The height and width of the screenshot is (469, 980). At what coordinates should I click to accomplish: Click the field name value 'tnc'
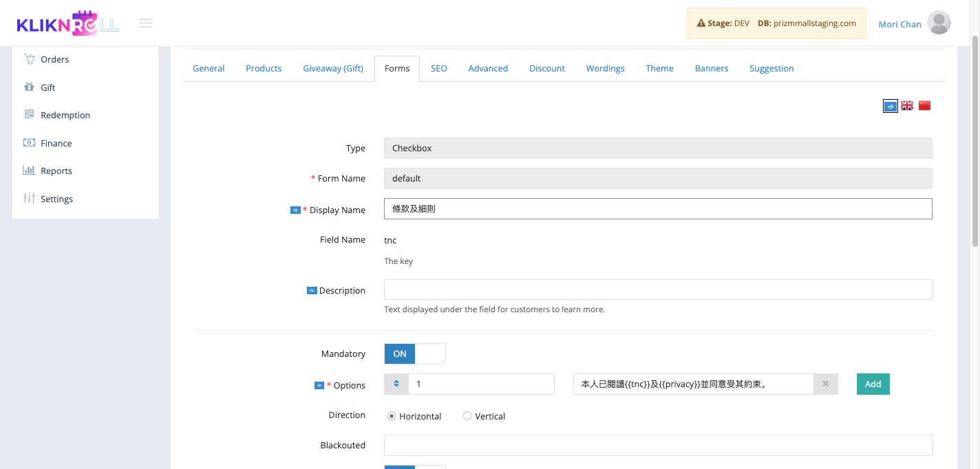coord(390,240)
